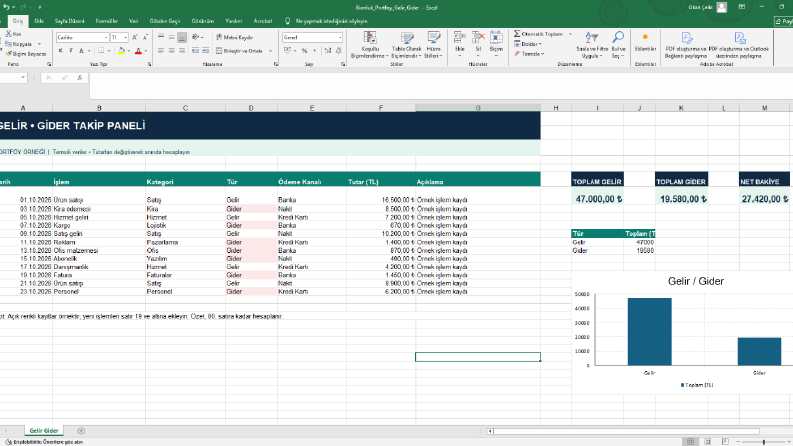Viewport: 793px width, 446px height.
Task: Click into the formula bar
Action: click(x=440, y=85)
